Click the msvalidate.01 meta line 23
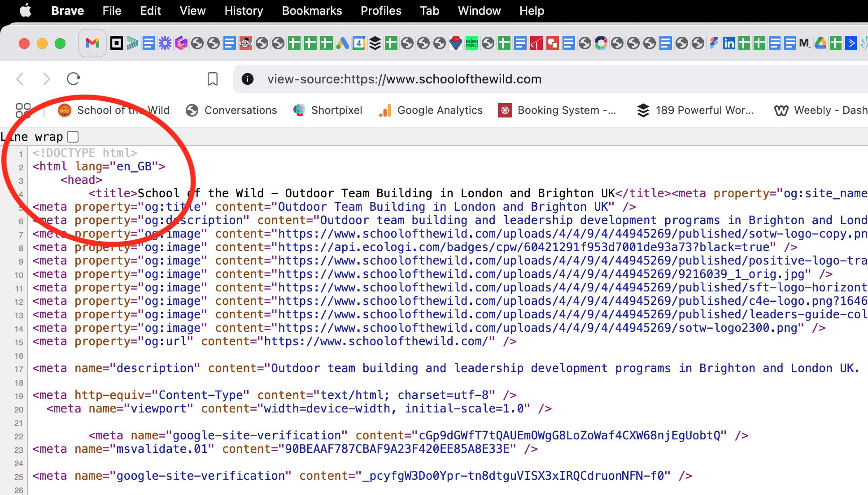The image size is (868, 495). point(285,449)
